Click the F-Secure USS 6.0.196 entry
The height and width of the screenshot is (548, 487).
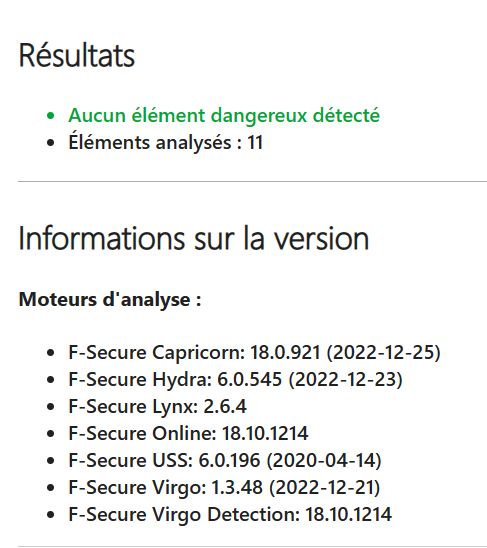coord(225,460)
